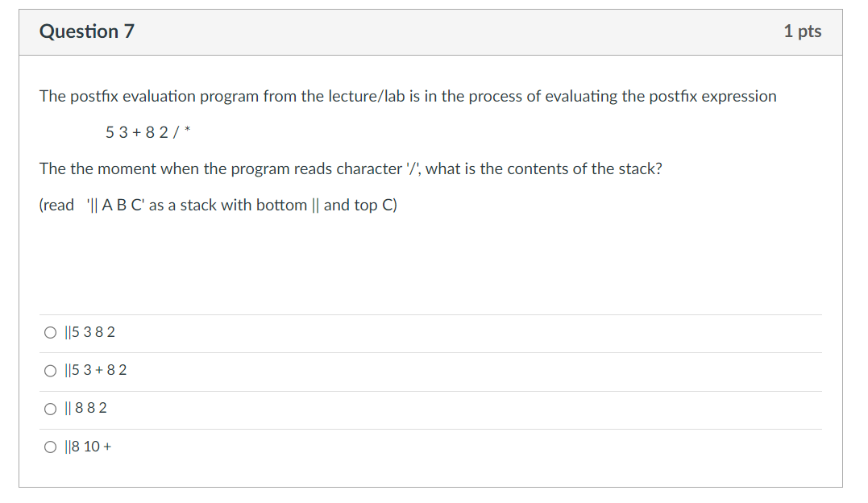Click the postfix expression "5 3 + 8 2 / *"
Viewport: 868px width, 503px height.
pos(148,132)
